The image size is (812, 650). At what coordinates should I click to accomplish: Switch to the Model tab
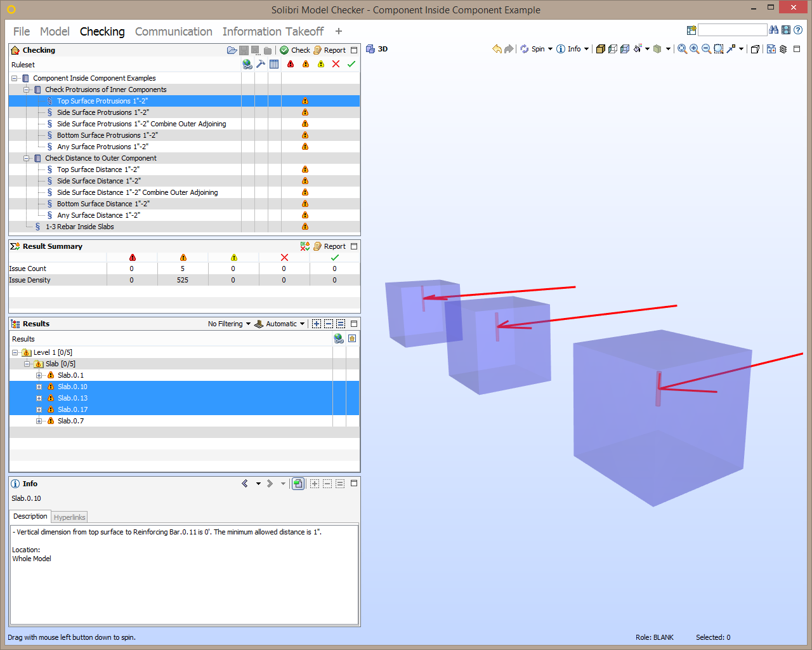click(55, 31)
